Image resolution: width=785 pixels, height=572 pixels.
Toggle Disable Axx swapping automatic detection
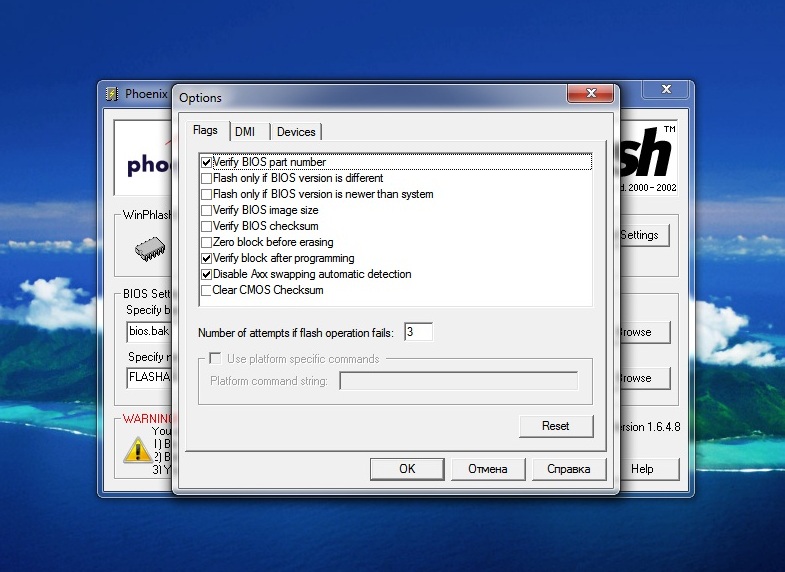click(x=207, y=274)
